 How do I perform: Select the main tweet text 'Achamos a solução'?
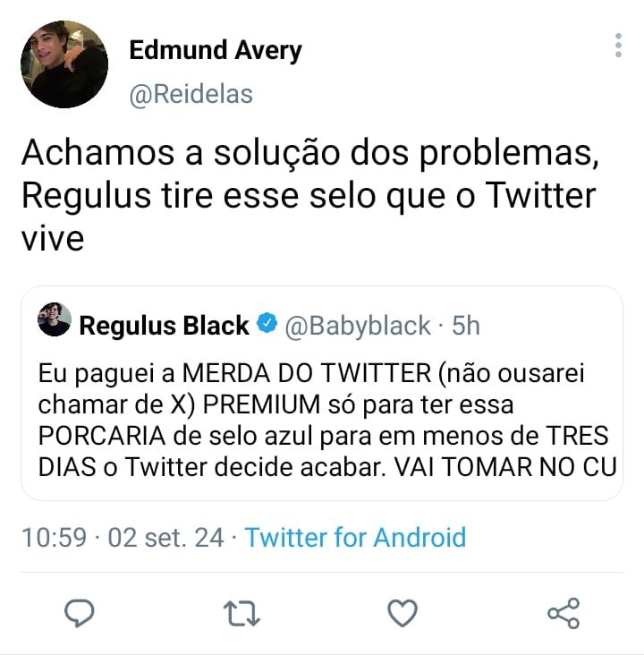[181, 152]
